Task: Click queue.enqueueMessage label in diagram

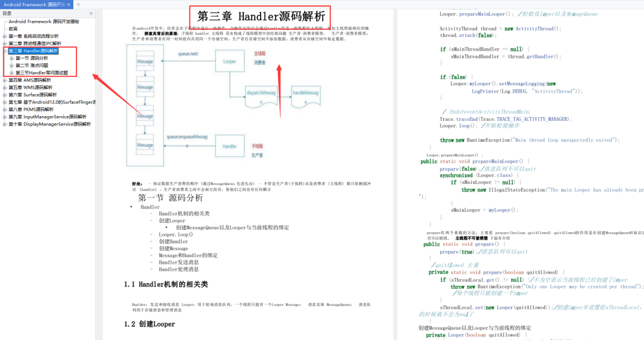Action: click(187, 137)
